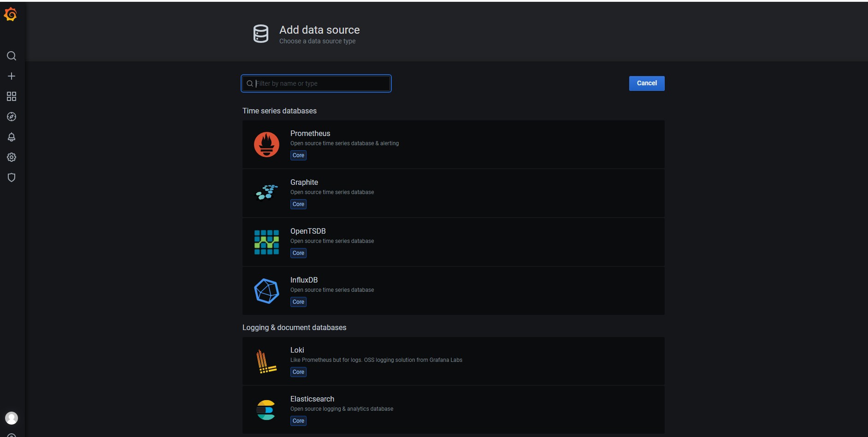Choose the Elasticsearch data source title

(x=312, y=399)
